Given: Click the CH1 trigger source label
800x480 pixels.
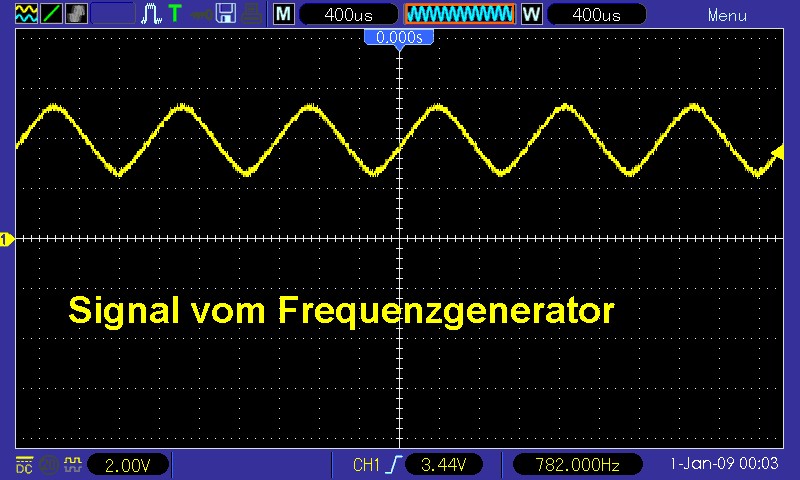Looking at the screenshot, I should [366, 465].
